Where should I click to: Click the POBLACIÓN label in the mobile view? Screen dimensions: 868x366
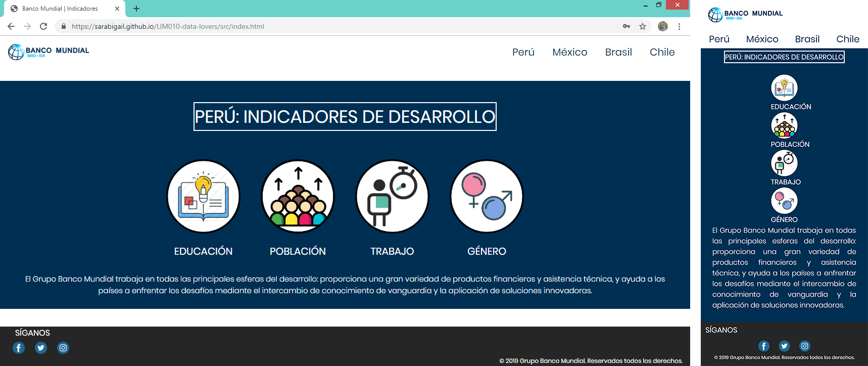pyautogui.click(x=790, y=144)
